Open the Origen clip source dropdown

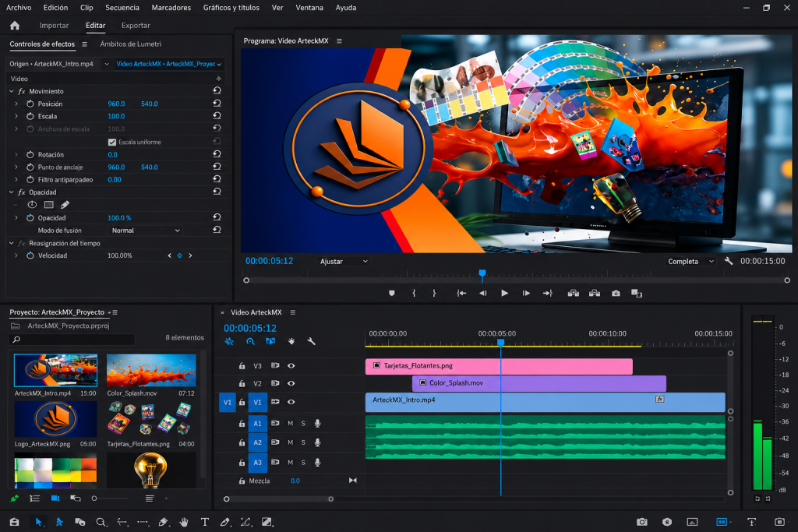click(x=107, y=64)
